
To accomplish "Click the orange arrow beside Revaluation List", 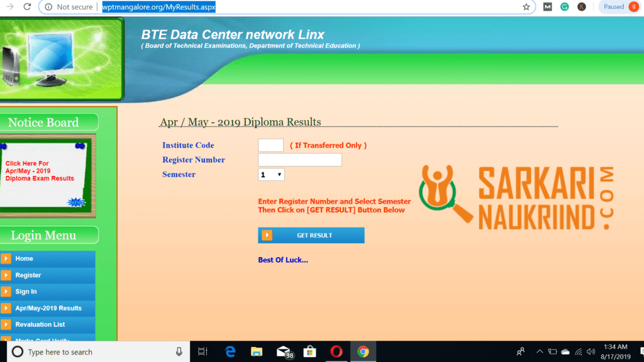I will pyautogui.click(x=6, y=324).
